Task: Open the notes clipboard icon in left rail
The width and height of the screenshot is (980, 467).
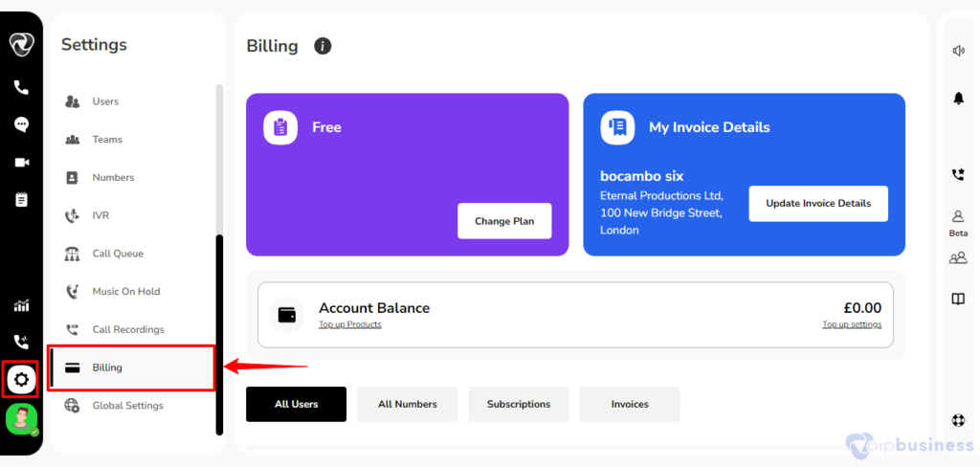Action: coord(21,199)
